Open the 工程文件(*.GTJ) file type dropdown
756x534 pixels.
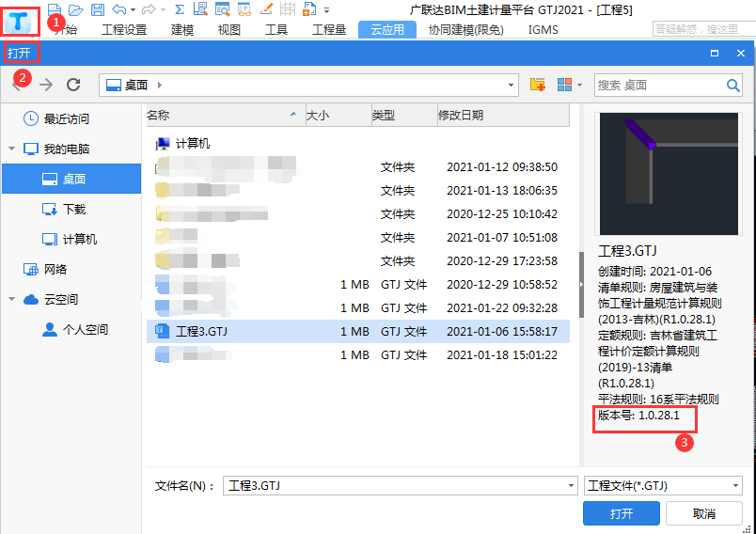tap(663, 485)
